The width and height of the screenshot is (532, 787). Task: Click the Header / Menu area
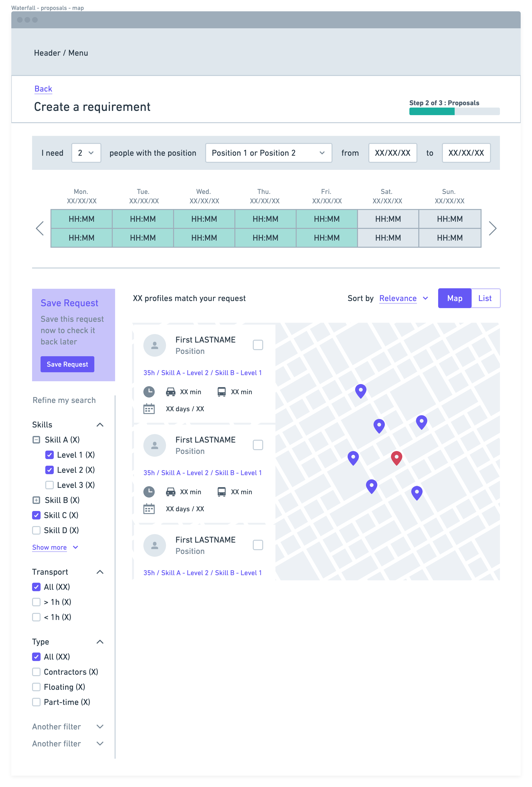point(266,52)
